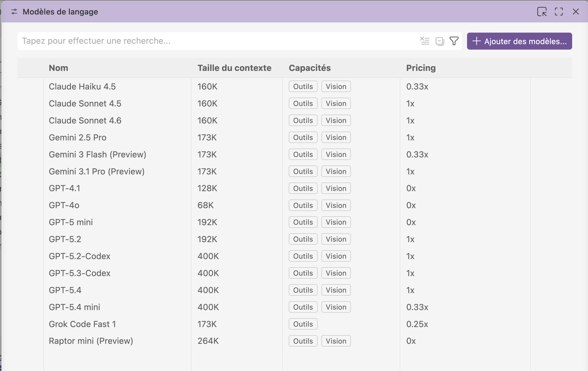This screenshot has width=588, height=371.
Task: Open the models view in editor icon
Action: coord(542,12)
